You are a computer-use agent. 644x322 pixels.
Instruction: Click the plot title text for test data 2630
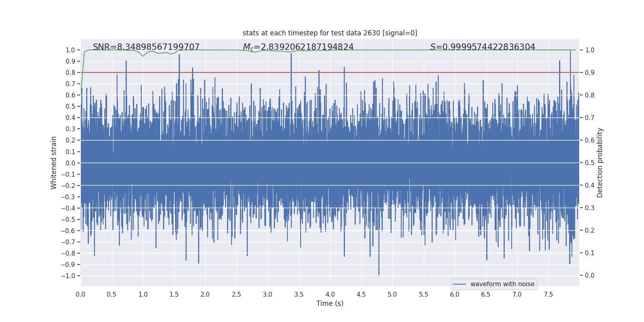330,33
